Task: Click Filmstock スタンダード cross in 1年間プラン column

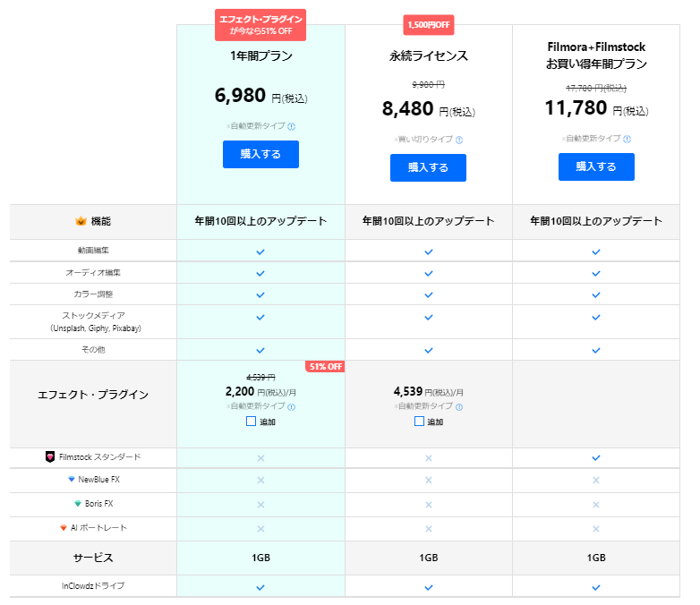Action: (x=260, y=458)
